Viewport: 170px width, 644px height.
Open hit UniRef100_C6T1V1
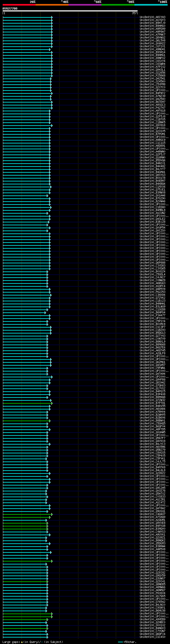(152, 47)
